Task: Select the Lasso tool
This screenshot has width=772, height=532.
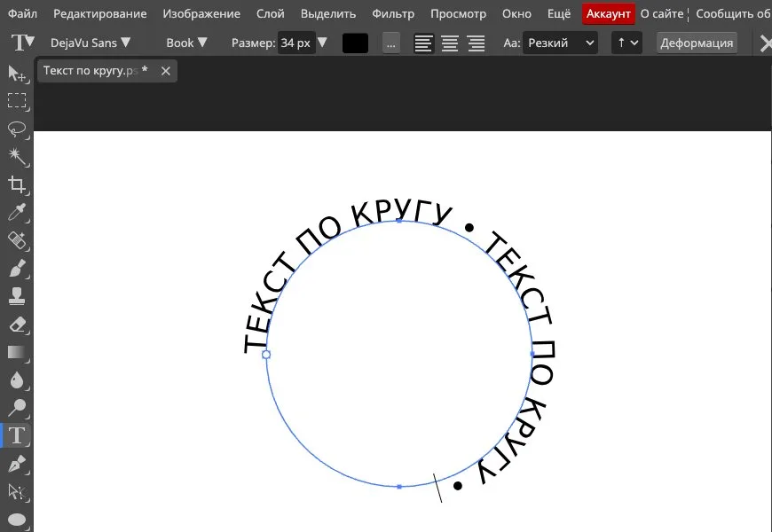Action: pos(17,129)
